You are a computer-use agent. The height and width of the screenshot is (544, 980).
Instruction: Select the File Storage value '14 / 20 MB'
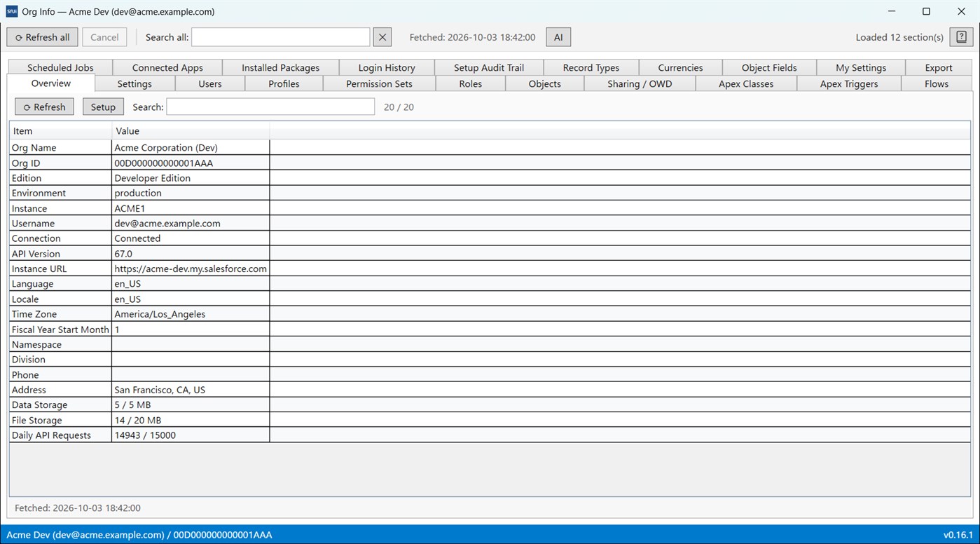191,420
